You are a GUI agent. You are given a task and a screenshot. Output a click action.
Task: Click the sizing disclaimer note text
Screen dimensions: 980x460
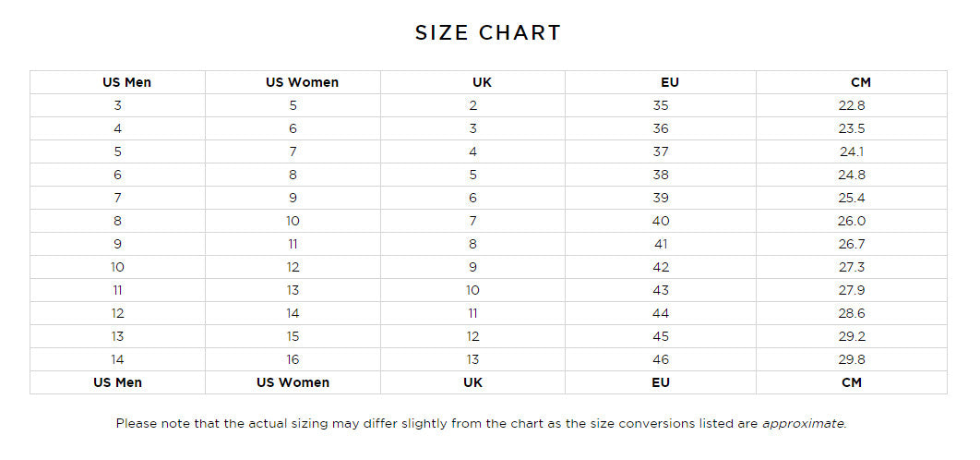click(x=434, y=424)
